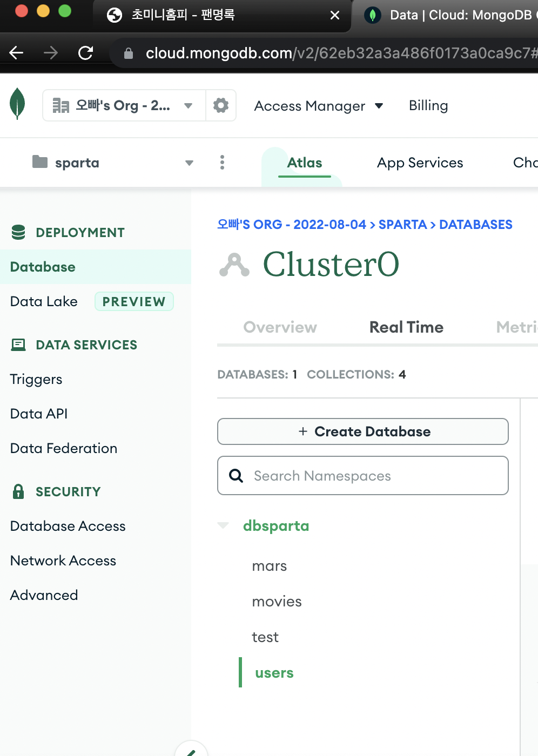Click the browser forward arrow
Viewport: 538px width, 756px height.
[x=51, y=52]
